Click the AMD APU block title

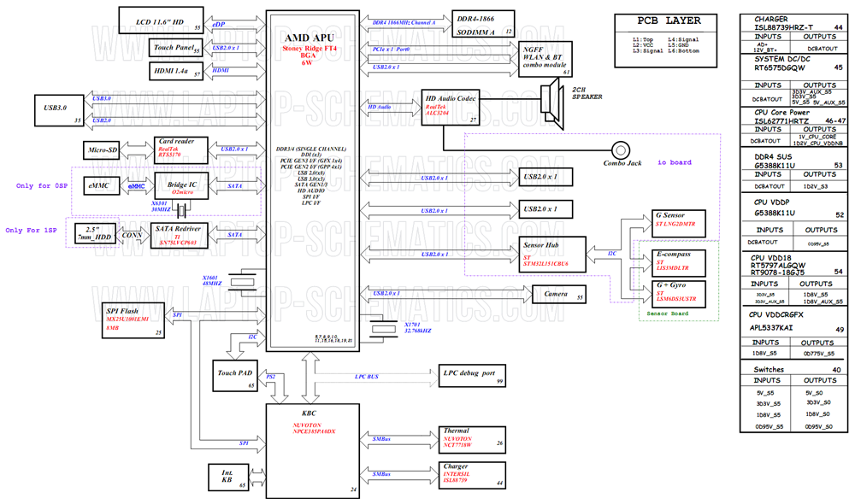point(310,38)
